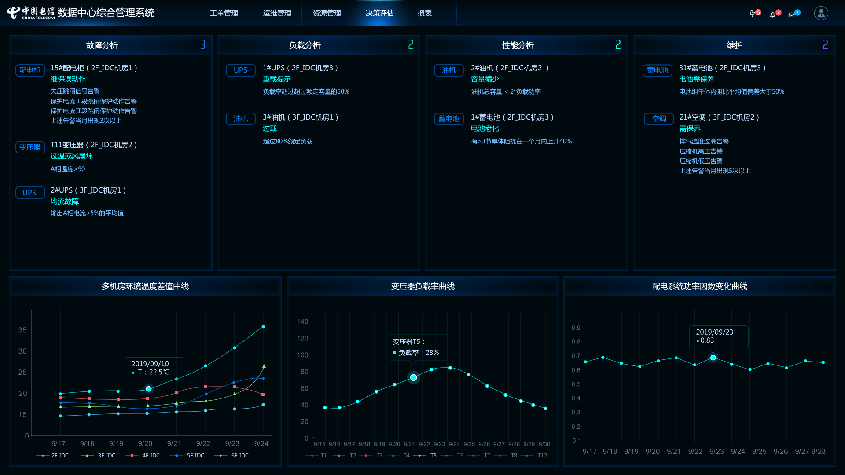845x475 pixels.
Task: Click the count number in 故障分析 panel header
Action: (203, 45)
